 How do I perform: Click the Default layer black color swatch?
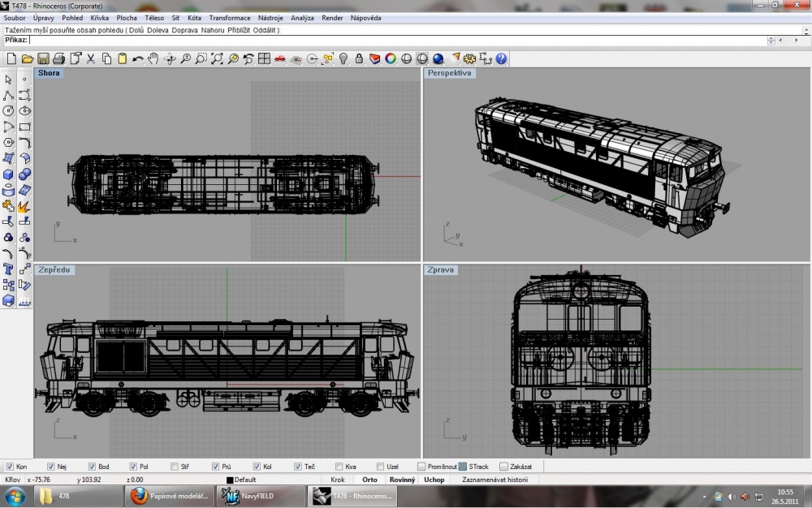230,480
